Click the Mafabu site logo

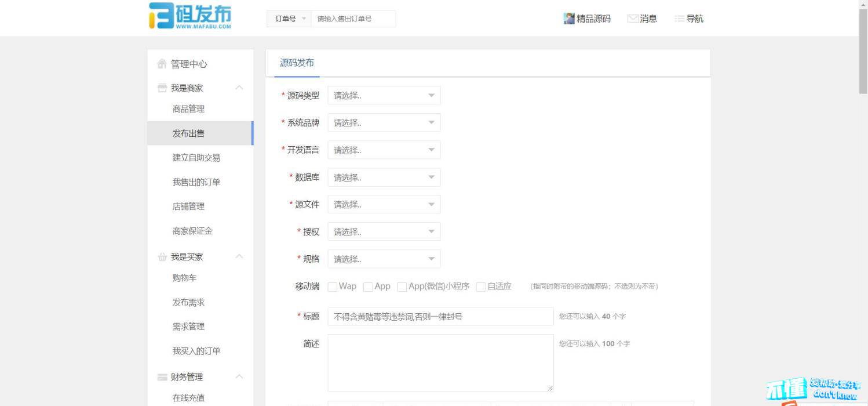click(x=190, y=16)
